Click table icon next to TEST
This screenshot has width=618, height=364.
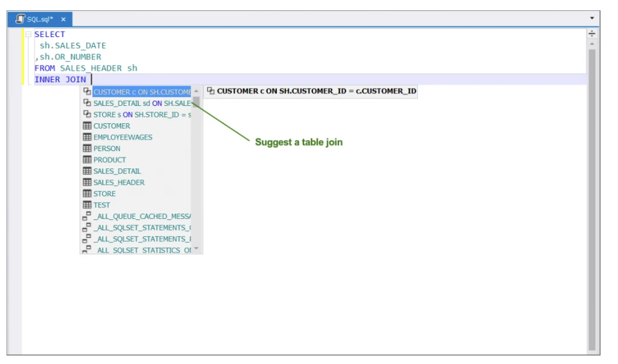click(x=87, y=205)
